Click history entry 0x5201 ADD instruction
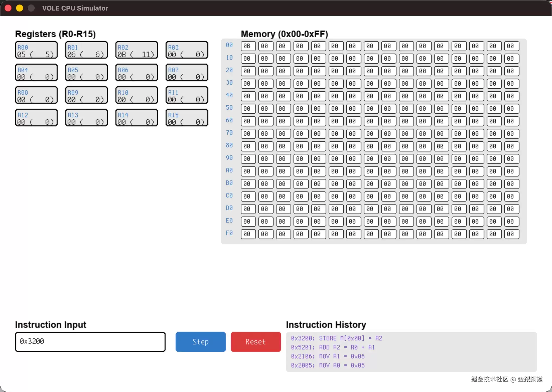Viewport: 552px width, 392px height. click(x=333, y=347)
